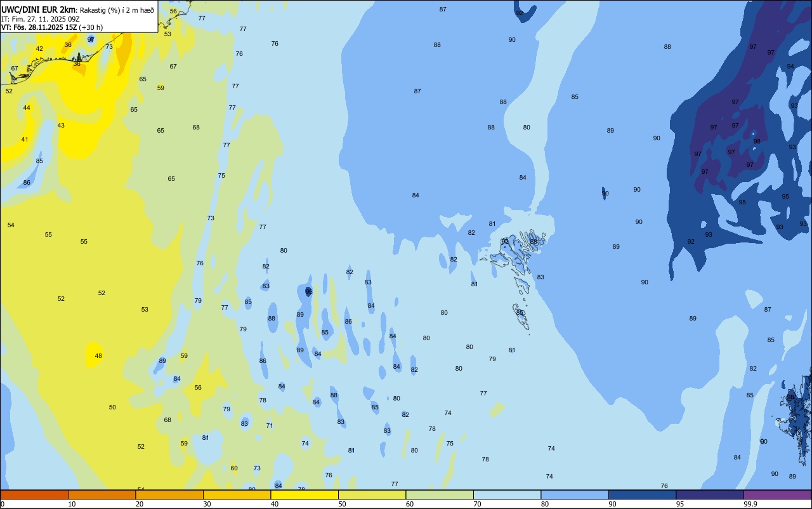Click the '20' legend scale label
This screenshot has height=509, width=812.
pyautogui.click(x=140, y=504)
